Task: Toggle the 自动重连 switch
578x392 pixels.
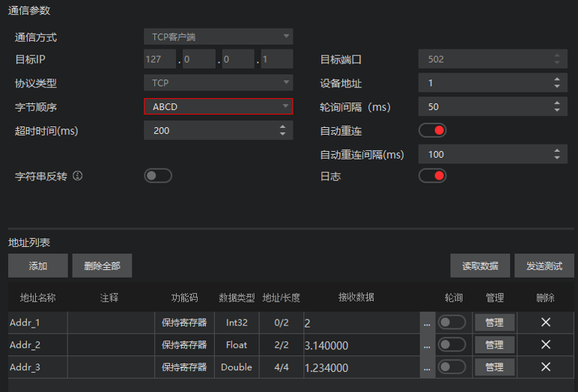Action: tap(433, 131)
